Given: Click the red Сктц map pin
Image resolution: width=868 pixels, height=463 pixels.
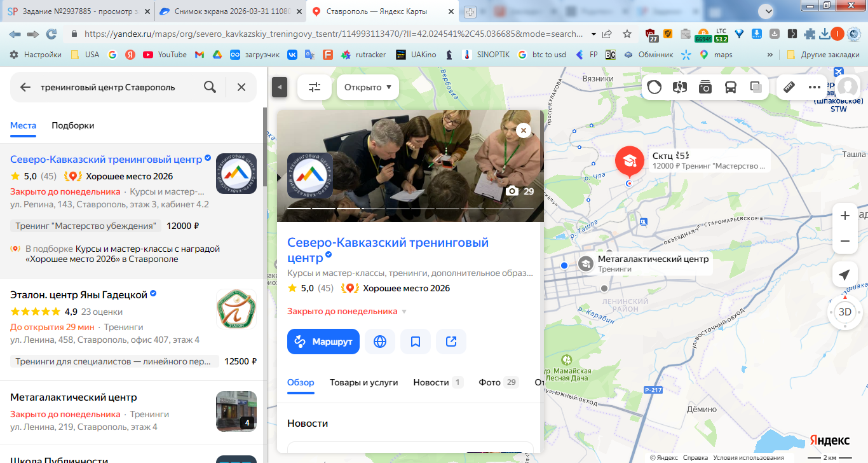Looking at the screenshot, I should pos(629,162).
